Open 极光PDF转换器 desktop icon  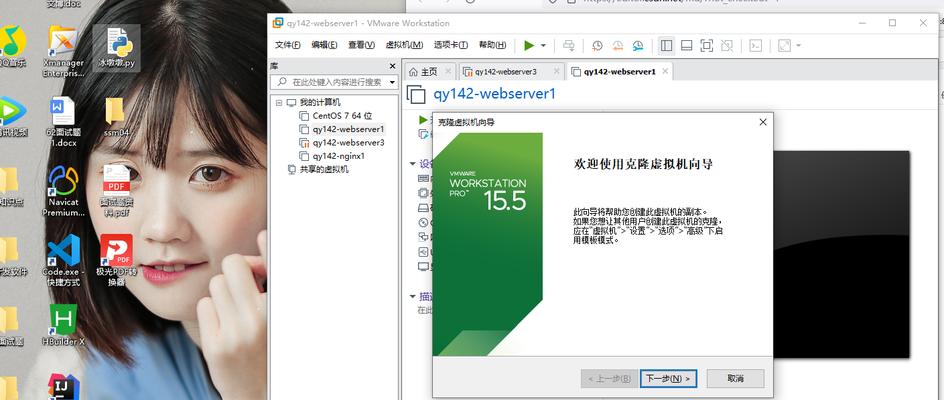(x=116, y=260)
